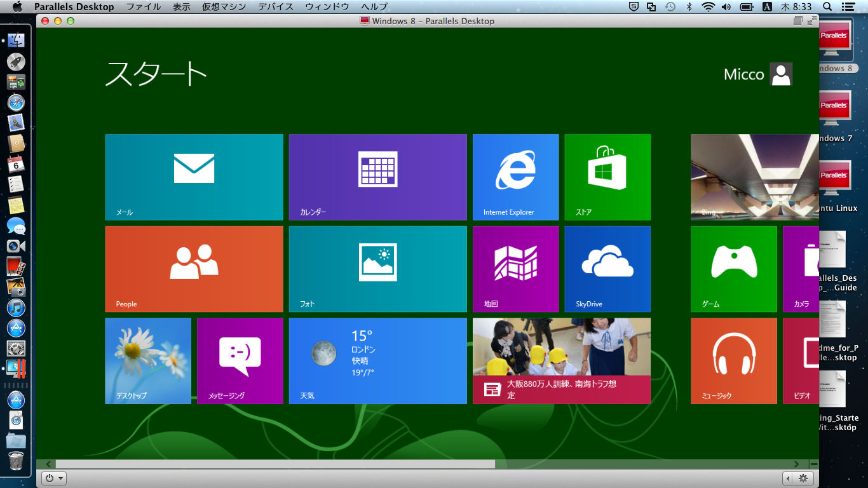The height and width of the screenshot is (488, 868).
Task: Select the Parallels Desktop Guide desktop file
Action: [838, 261]
